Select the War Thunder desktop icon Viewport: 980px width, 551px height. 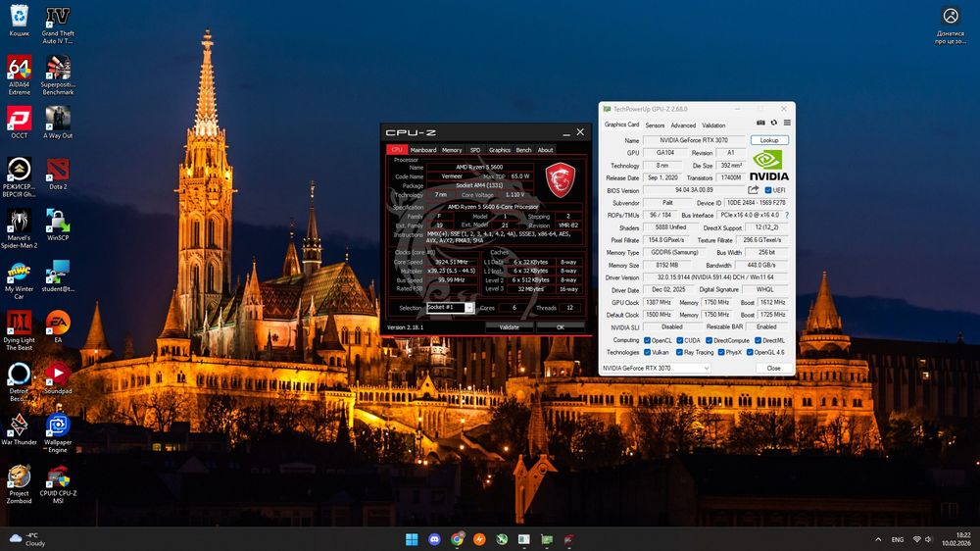click(20, 429)
